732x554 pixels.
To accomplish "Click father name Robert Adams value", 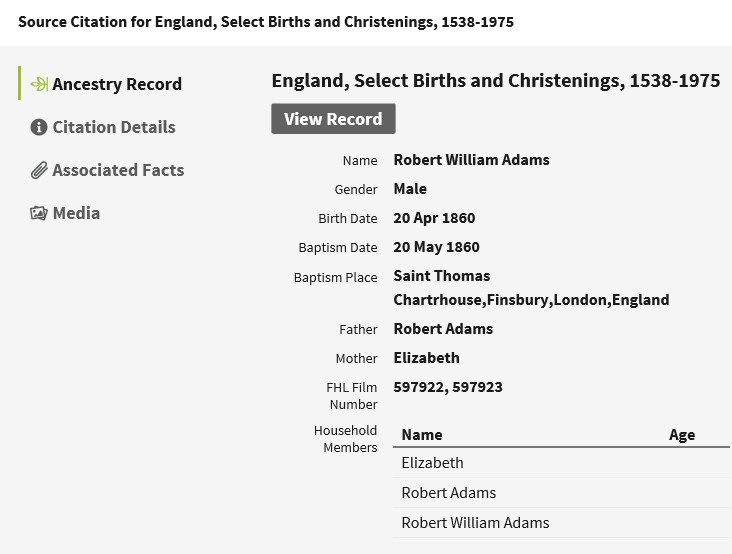I will (x=443, y=329).
